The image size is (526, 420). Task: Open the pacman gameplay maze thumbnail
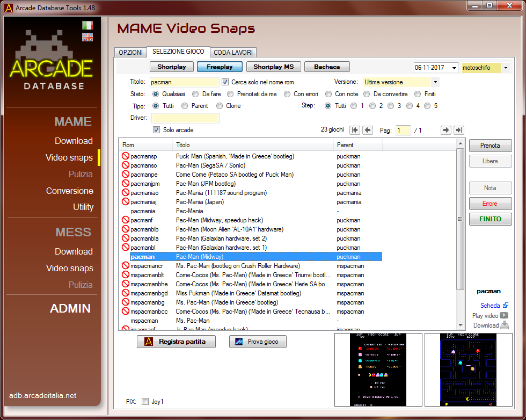[468, 370]
